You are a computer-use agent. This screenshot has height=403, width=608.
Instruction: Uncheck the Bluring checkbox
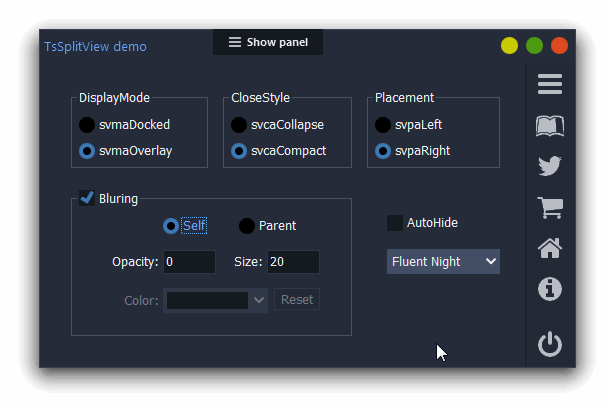point(87,198)
